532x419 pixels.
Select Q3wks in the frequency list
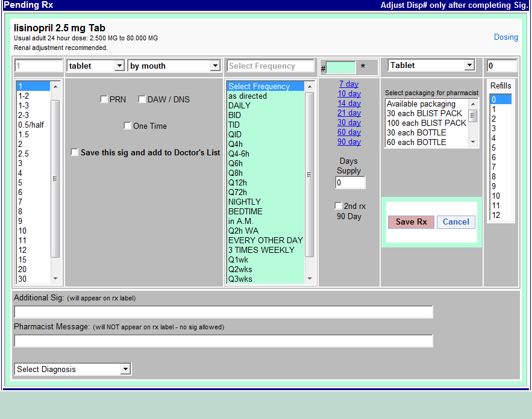266,279
